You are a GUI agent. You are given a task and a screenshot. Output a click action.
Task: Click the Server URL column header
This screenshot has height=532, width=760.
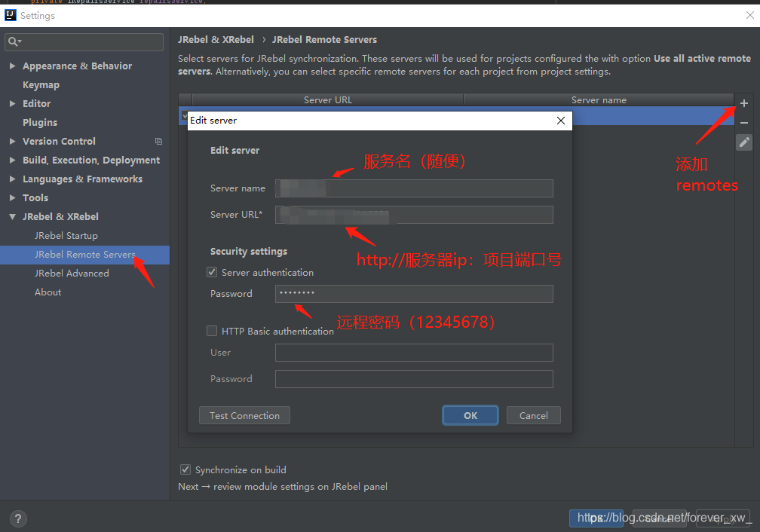pyautogui.click(x=328, y=99)
